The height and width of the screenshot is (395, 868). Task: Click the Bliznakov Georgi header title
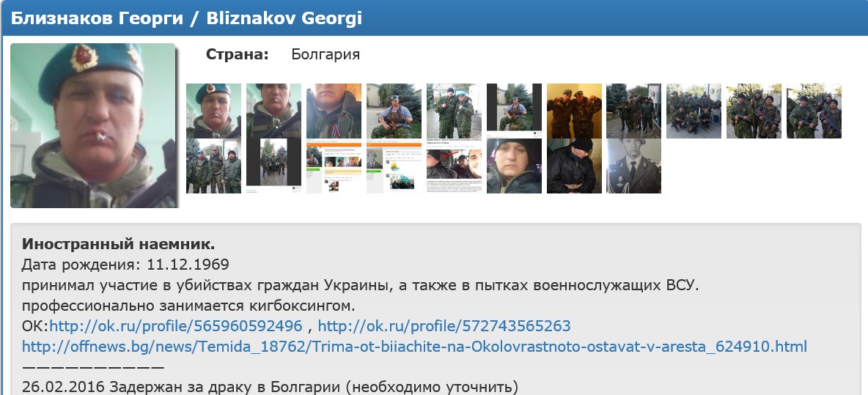click(x=186, y=18)
